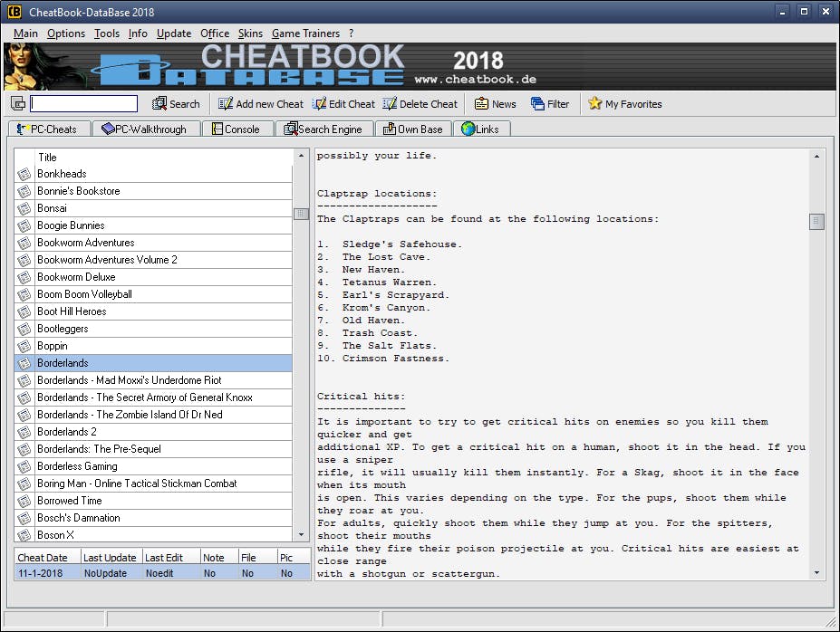The image size is (840, 632).
Task: Click the Search toolbar icon
Action: click(159, 103)
